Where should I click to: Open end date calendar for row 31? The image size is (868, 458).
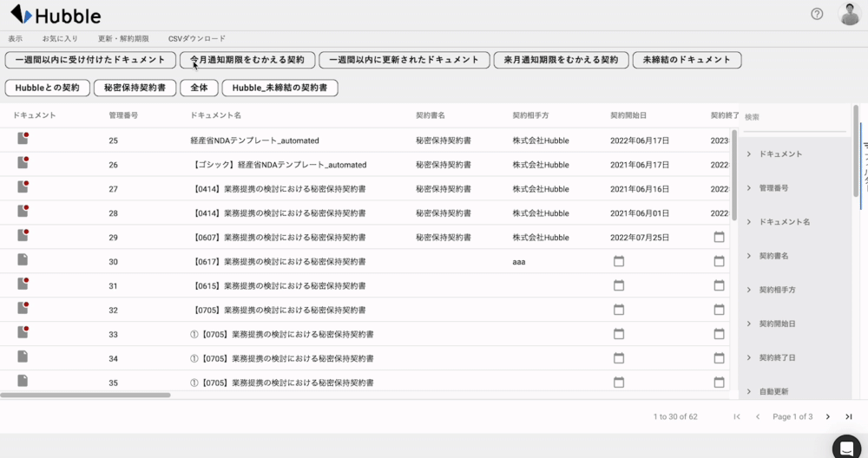(x=719, y=285)
